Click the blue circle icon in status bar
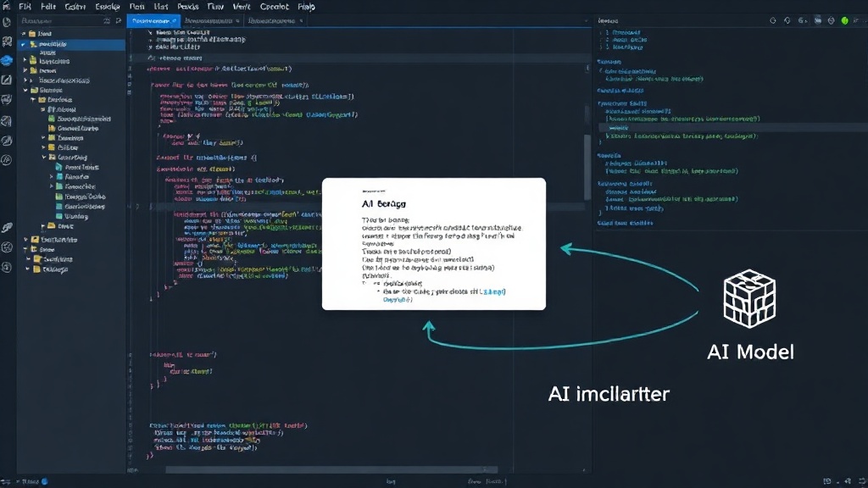This screenshot has width=868, height=488. 45,481
